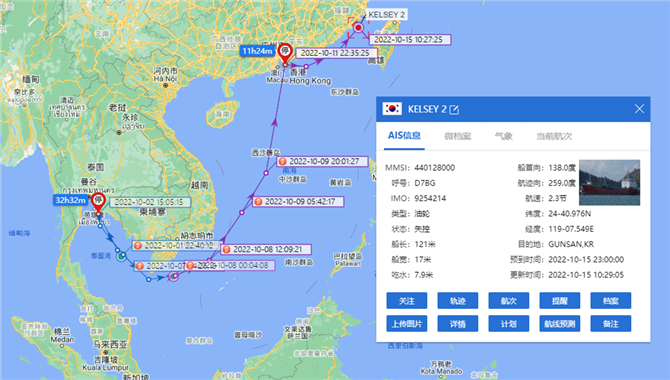
Task: Click the 11h24m stop duration badge
Action: point(258,51)
